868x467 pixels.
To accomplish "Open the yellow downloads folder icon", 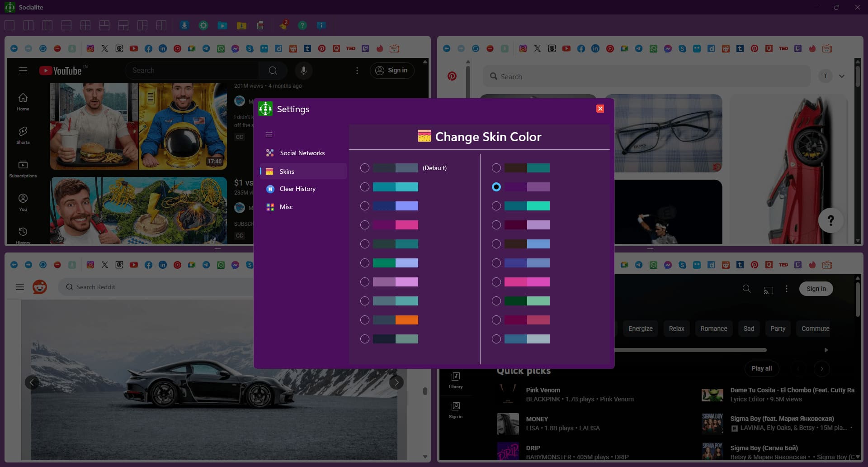I will click(241, 25).
